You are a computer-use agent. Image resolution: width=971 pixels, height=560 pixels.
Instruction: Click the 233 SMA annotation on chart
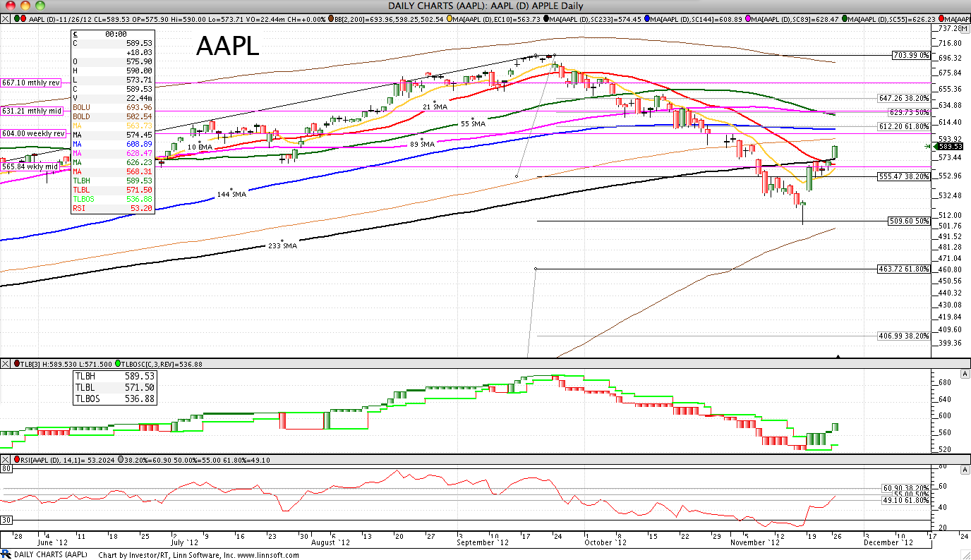tap(282, 246)
